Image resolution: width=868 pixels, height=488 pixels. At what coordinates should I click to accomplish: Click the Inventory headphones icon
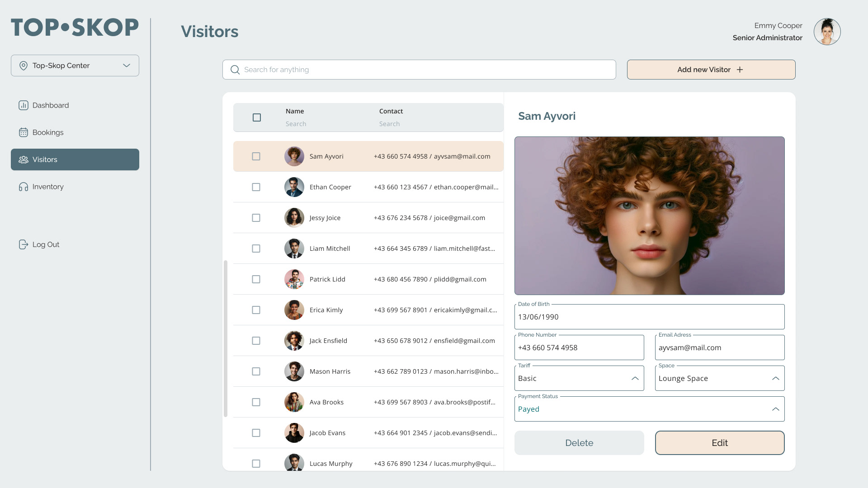pos(24,187)
